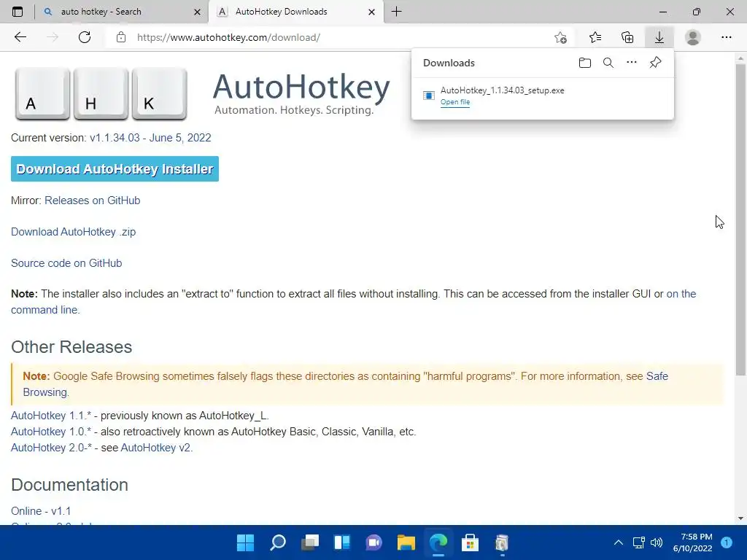Image resolution: width=747 pixels, height=560 pixels.
Task: Open file AutoHotkey_1.1.34.03_setup.exe link
Action: click(455, 102)
